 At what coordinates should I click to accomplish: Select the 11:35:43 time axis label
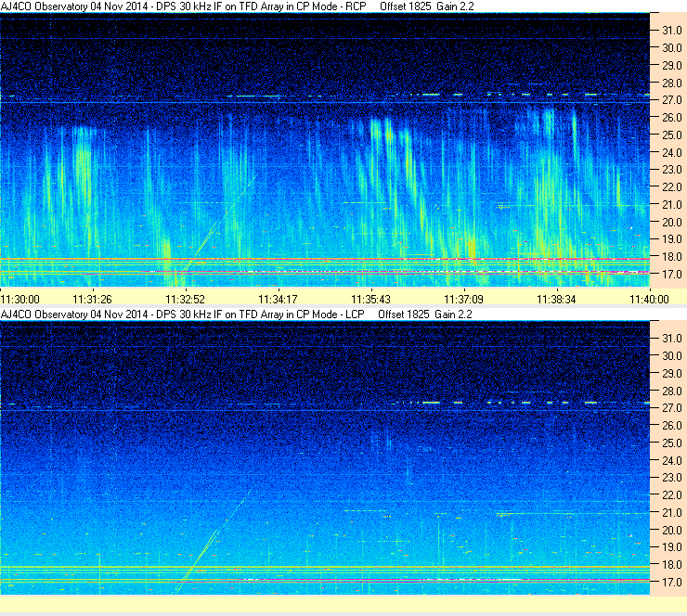pyautogui.click(x=370, y=300)
